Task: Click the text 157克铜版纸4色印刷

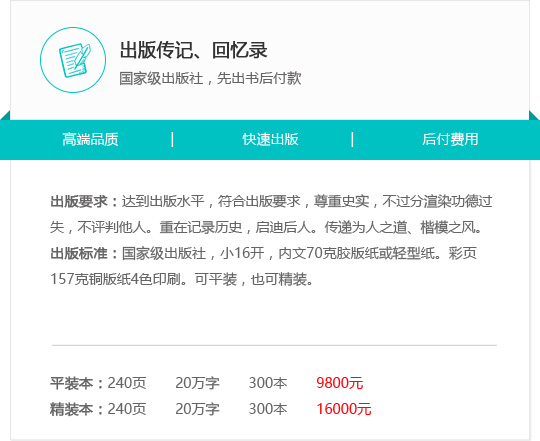Action: tap(115, 279)
